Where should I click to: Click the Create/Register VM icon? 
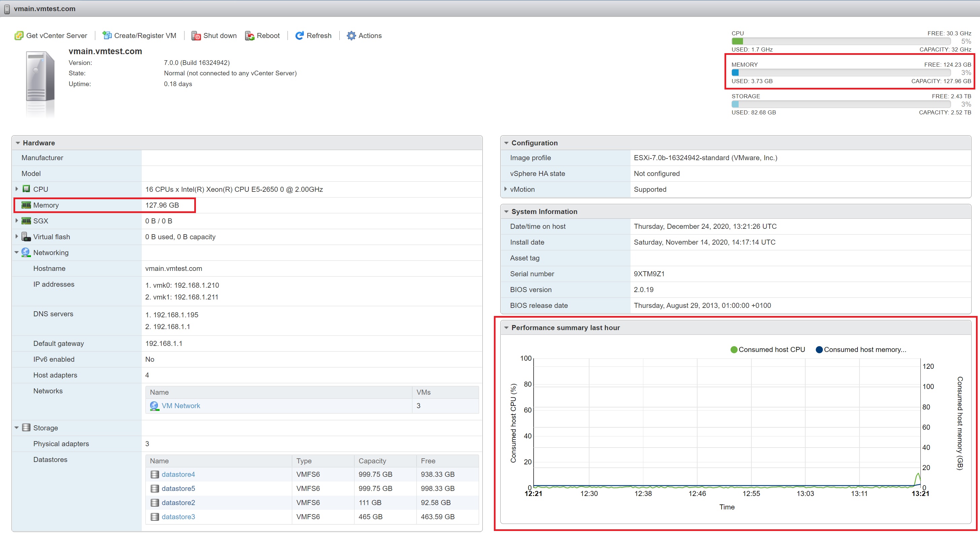(x=107, y=35)
